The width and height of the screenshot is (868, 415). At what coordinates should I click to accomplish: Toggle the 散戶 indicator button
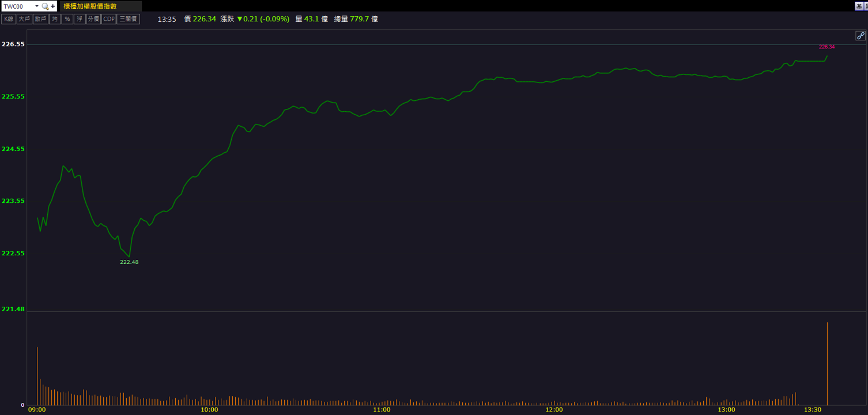coord(40,19)
